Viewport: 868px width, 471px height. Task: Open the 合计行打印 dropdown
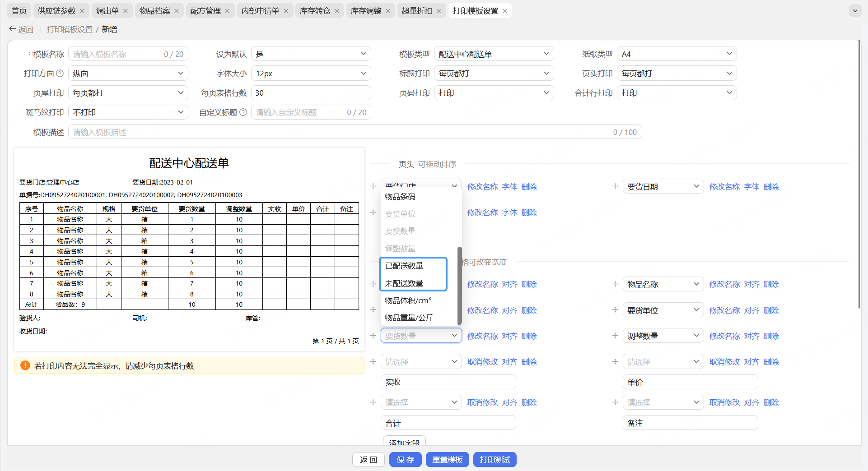point(677,92)
